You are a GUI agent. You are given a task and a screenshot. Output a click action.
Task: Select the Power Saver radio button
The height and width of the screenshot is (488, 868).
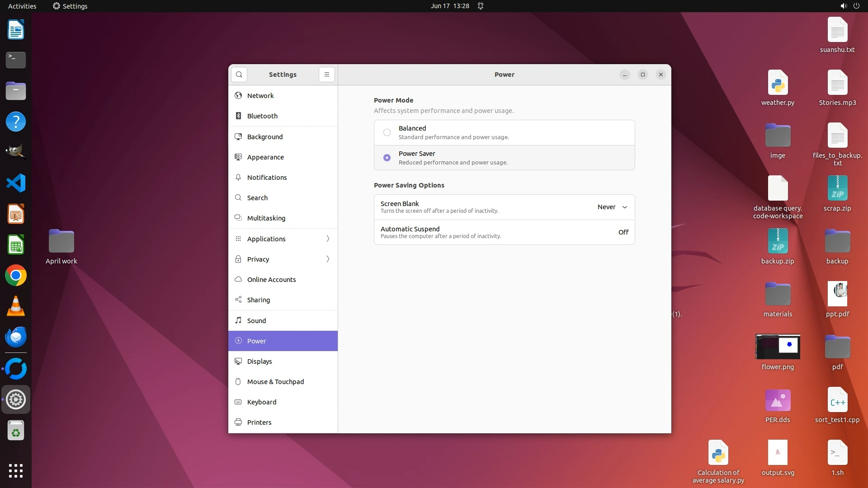tap(387, 158)
